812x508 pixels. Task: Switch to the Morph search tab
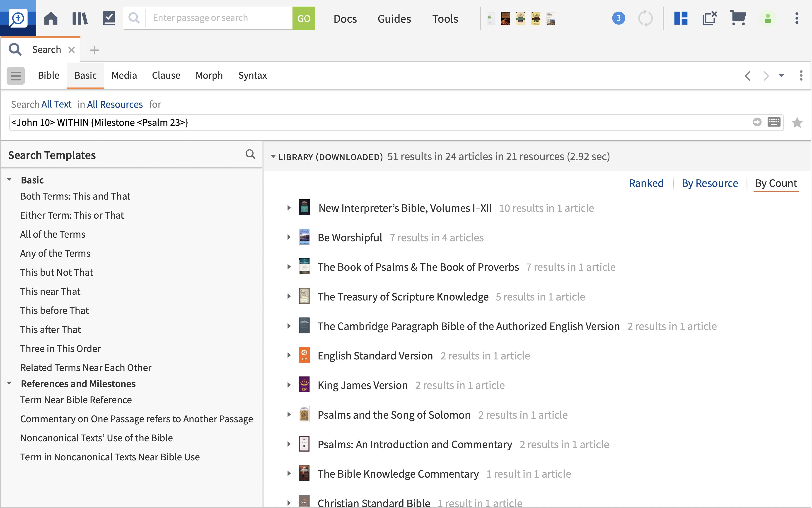pos(209,76)
